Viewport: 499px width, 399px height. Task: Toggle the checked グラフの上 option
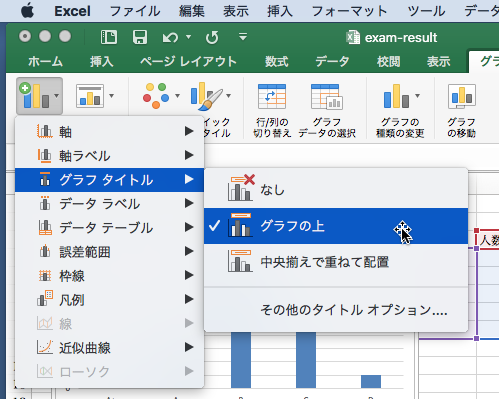pos(336,226)
